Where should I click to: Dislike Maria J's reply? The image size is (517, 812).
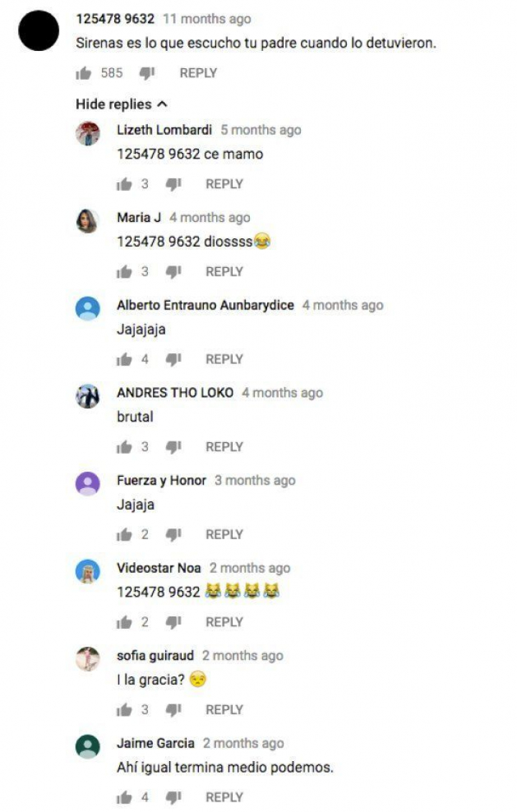pos(173,272)
